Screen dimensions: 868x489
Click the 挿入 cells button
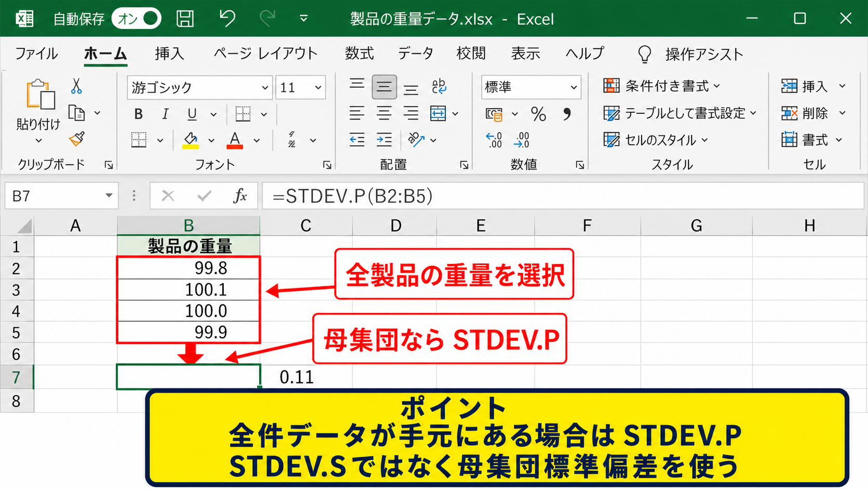point(805,86)
